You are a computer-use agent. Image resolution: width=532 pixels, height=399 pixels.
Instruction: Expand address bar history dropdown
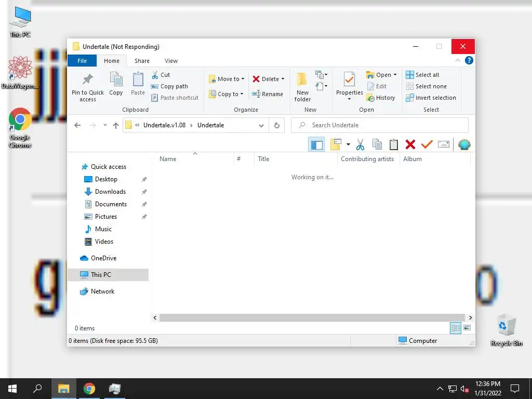[x=261, y=126]
